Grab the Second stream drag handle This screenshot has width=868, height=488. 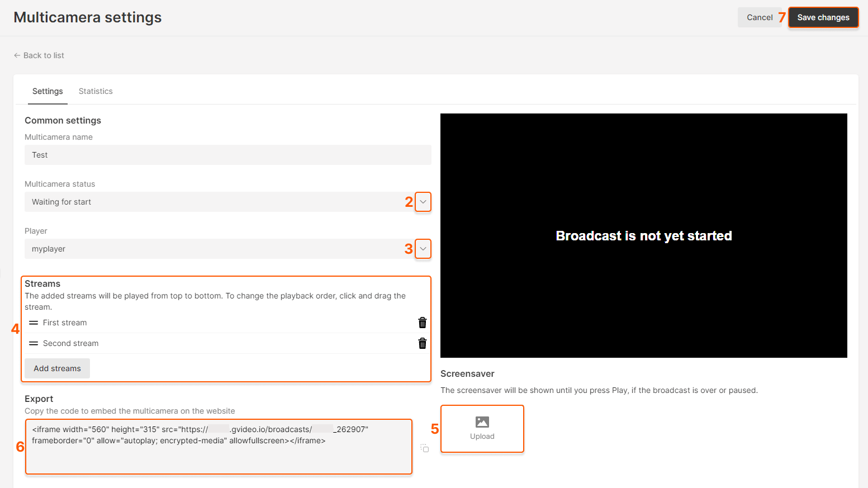click(x=34, y=343)
